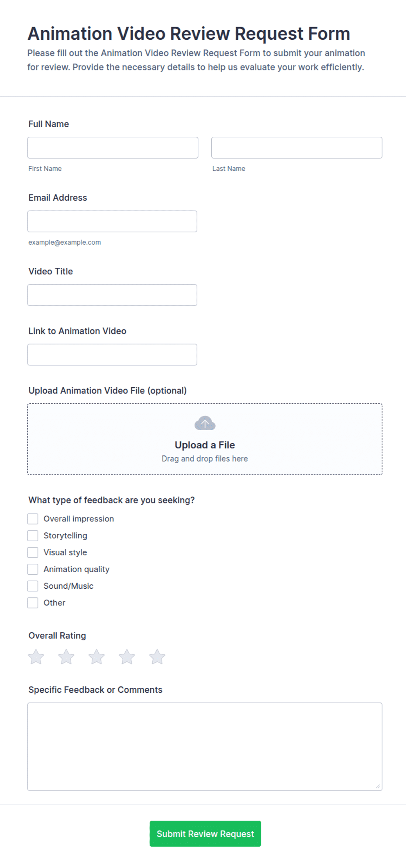
Task: Rate one star in Overall Rating
Action: [x=36, y=656]
